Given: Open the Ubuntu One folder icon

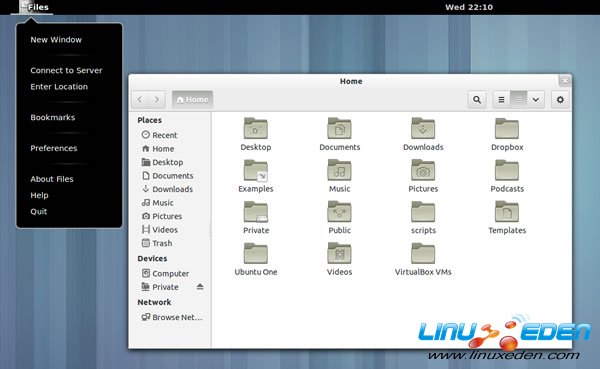Looking at the screenshot, I should 256,253.
